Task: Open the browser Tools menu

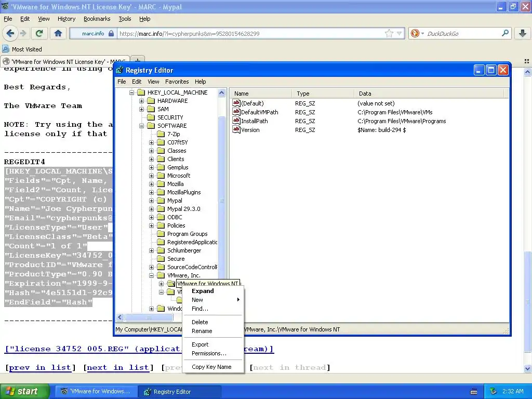Action: 125,19
